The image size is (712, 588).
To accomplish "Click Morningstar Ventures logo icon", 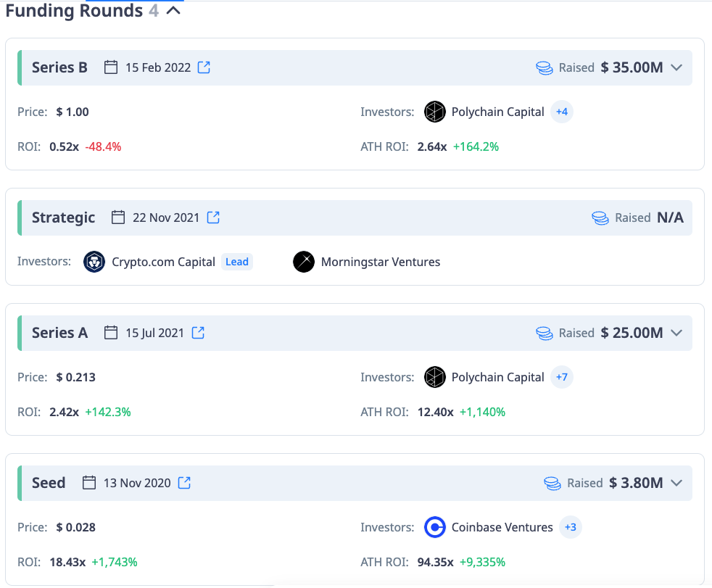I will 304,262.
